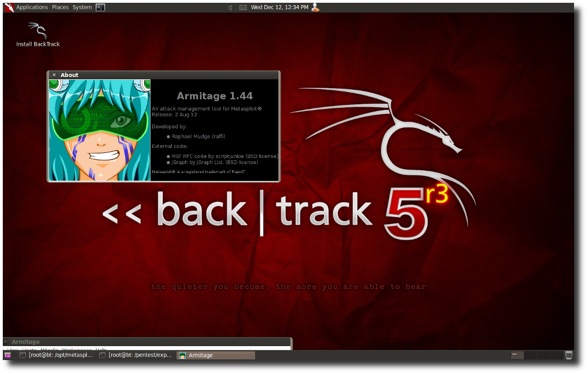The height and width of the screenshot is (374, 588).
Task: Click the Armitage main window title bar
Action: pyautogui.click(x=147, y=342)
